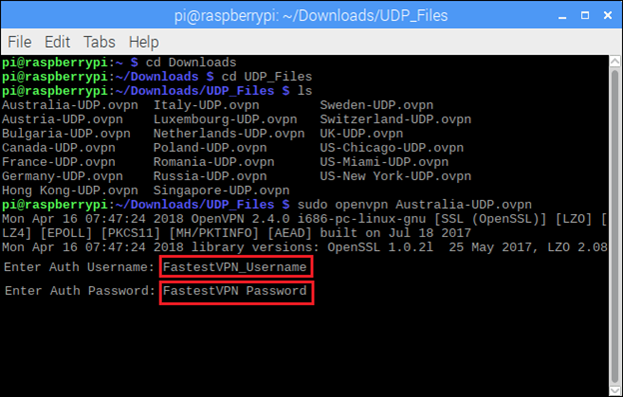
Task: Click the scrollbar up arrow
Action: coord(615,62)
